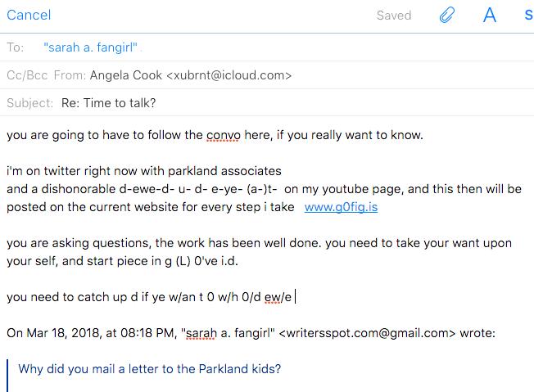The image size is (534, 392).
Task: Click the paperclip attachment icon
Action: pyautogui.click(x=447, y=15)
